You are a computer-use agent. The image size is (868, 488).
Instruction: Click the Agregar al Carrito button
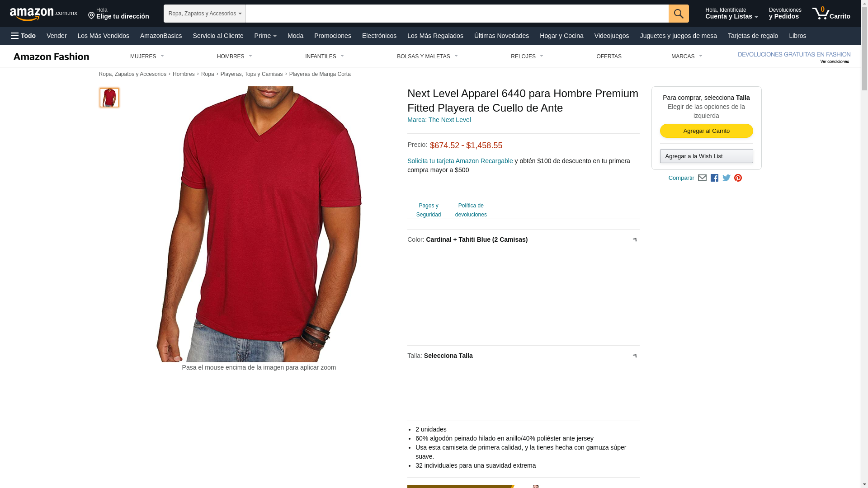point(706,131)
